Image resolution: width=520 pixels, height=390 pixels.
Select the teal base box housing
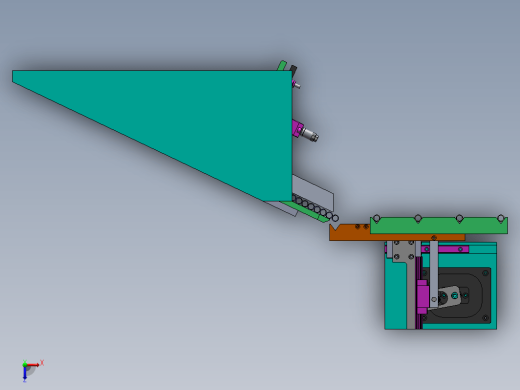395,293
